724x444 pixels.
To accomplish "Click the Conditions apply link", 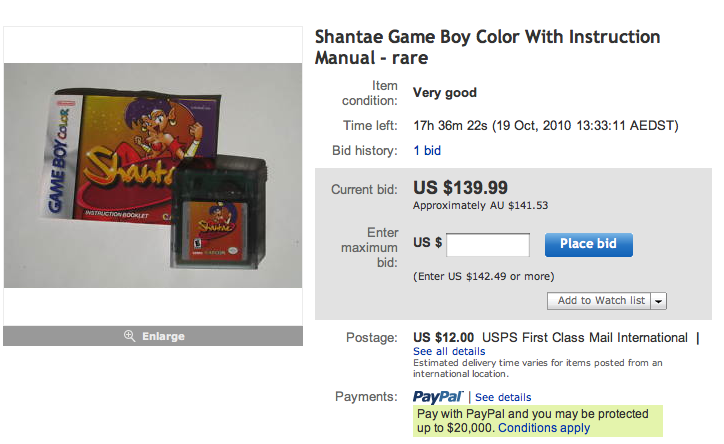I will [544, 428].
